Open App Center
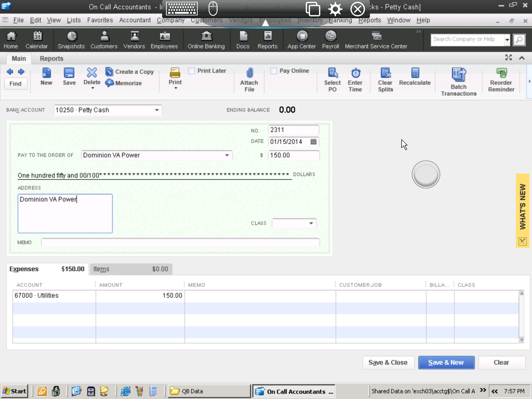 point(301,39)
